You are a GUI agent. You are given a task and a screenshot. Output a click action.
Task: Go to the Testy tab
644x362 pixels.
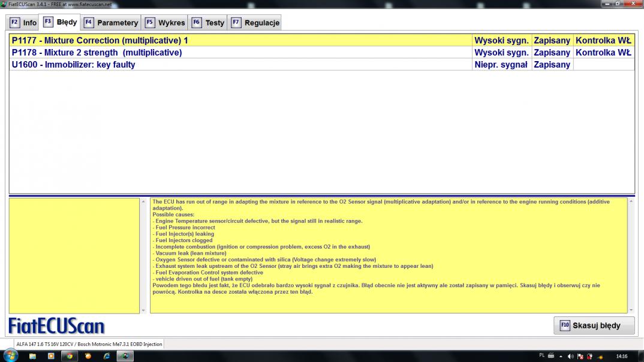click(x=208, y=23)
